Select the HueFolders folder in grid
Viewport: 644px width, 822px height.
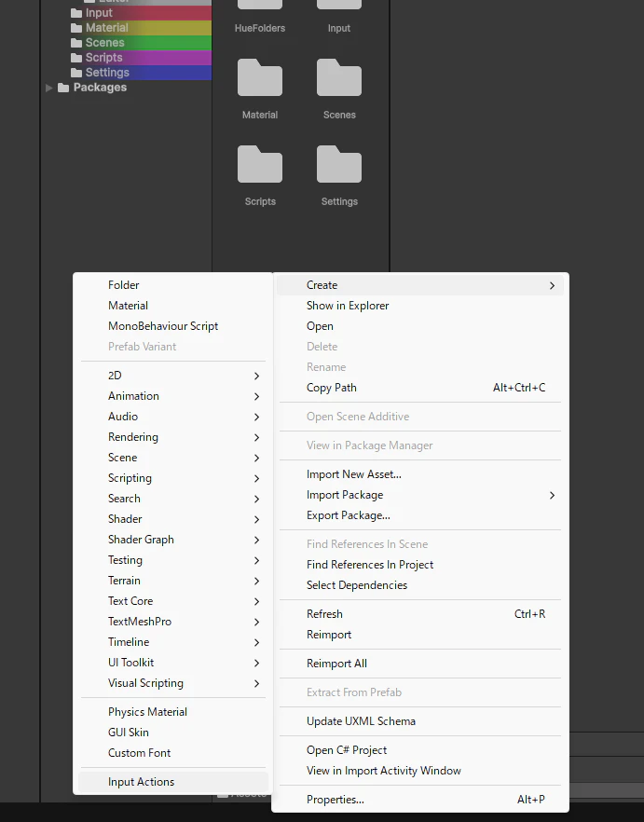pyautogui.click(x=260, y=16)
